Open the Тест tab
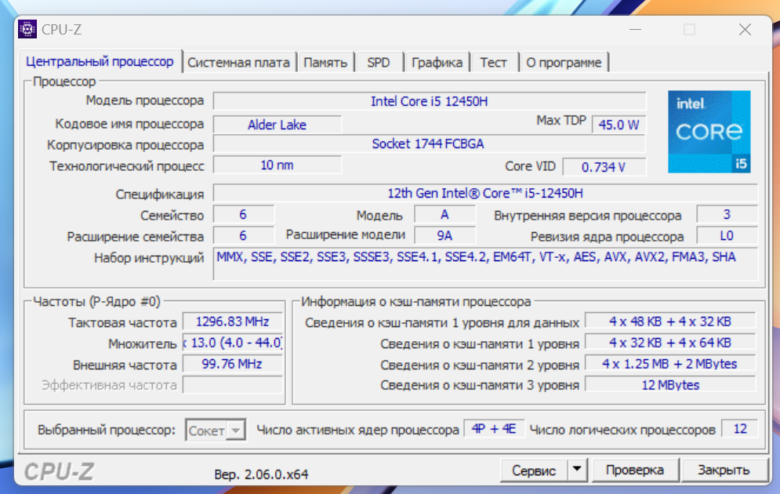The image size is (780, 494). tap(493, 63)
